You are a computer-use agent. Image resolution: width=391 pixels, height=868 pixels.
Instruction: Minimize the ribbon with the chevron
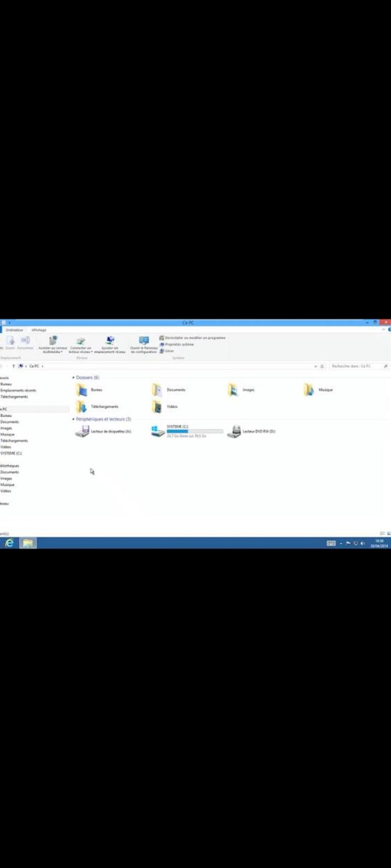pos(383,329)
